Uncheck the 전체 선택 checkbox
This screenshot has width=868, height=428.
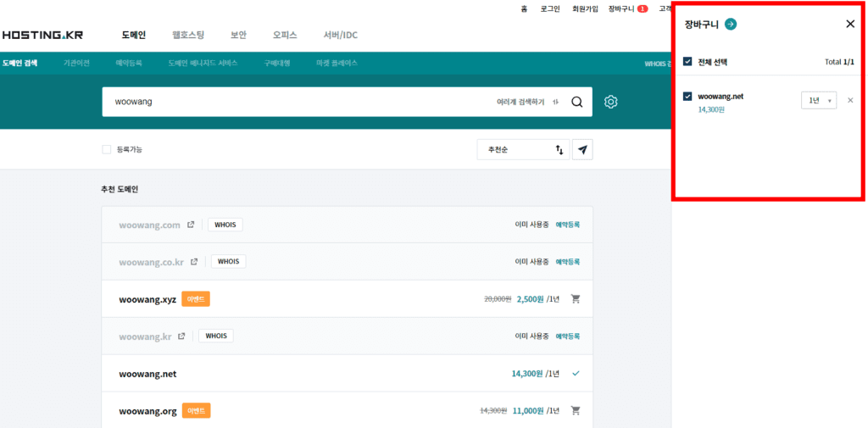688,62
